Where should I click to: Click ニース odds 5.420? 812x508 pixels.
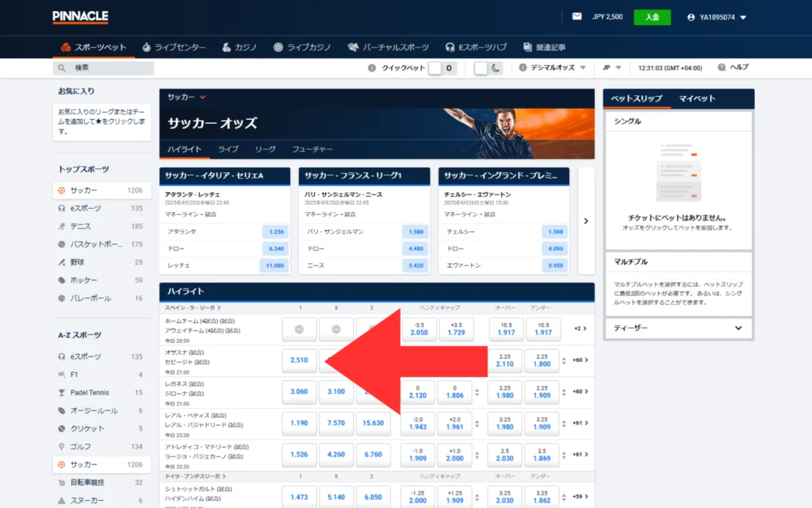point(416,265)
